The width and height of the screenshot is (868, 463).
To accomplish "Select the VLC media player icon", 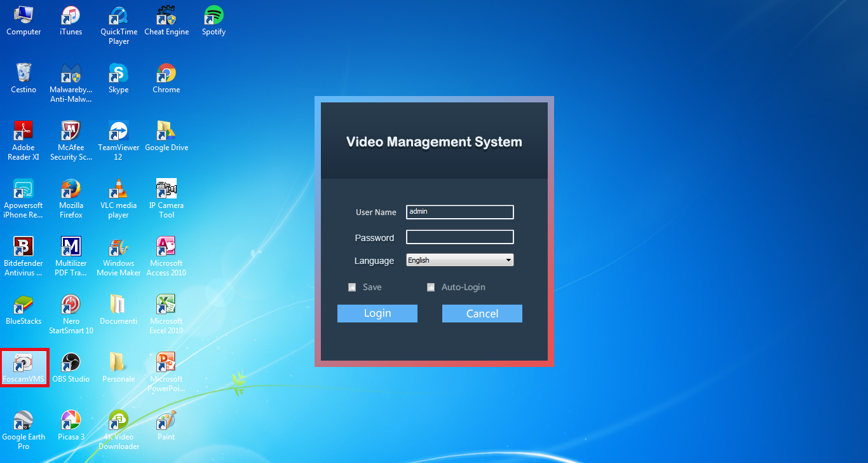I will [x=119, y=199].
